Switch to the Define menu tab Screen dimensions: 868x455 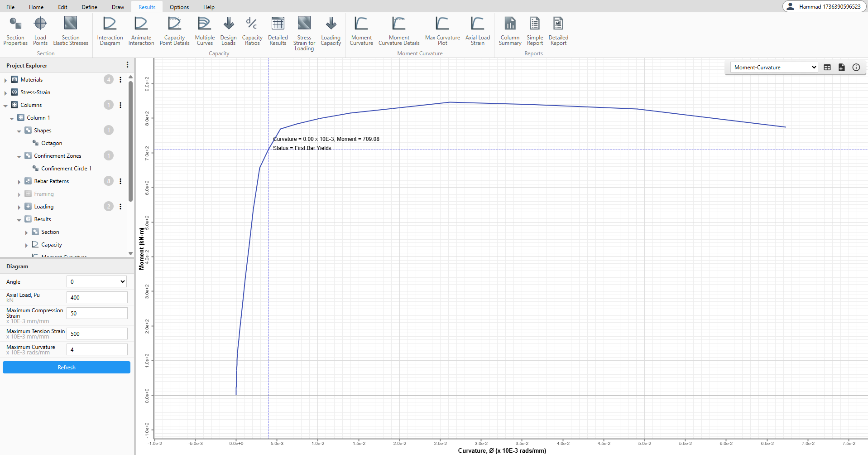pyautogui.click(x=89, y=7)
